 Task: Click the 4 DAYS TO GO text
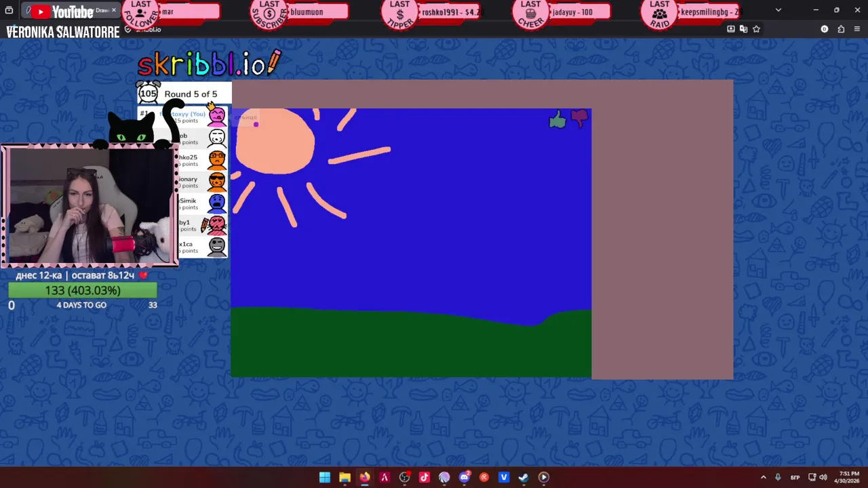[81, 305]
